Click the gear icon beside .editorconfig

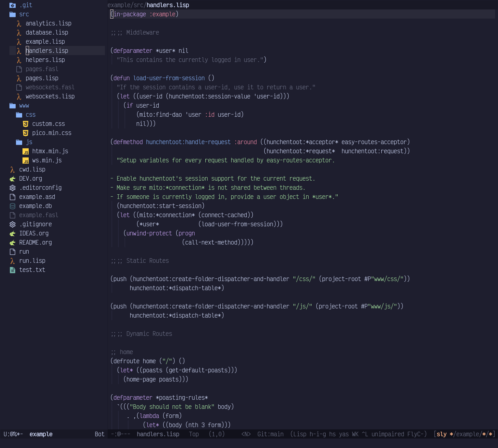[12, 188]
